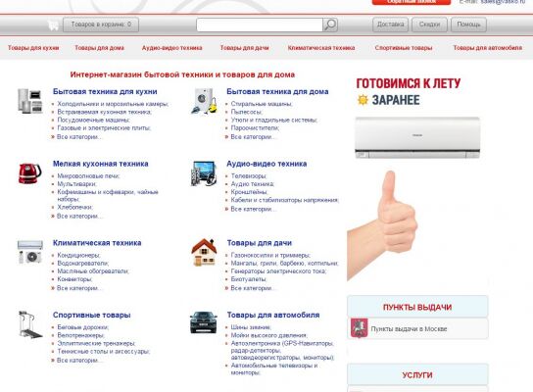Click the Помощь button
This screenshot has height=392, width=533.
468,24
